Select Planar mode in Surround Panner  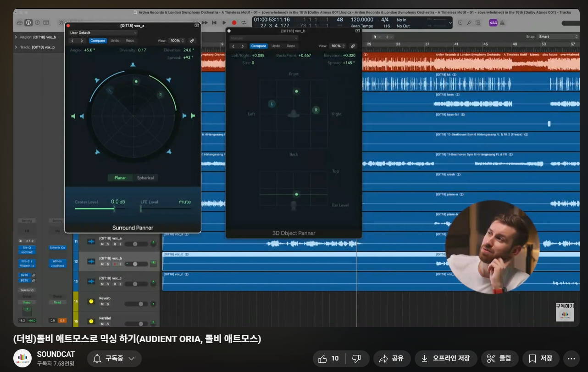point(120,178)
